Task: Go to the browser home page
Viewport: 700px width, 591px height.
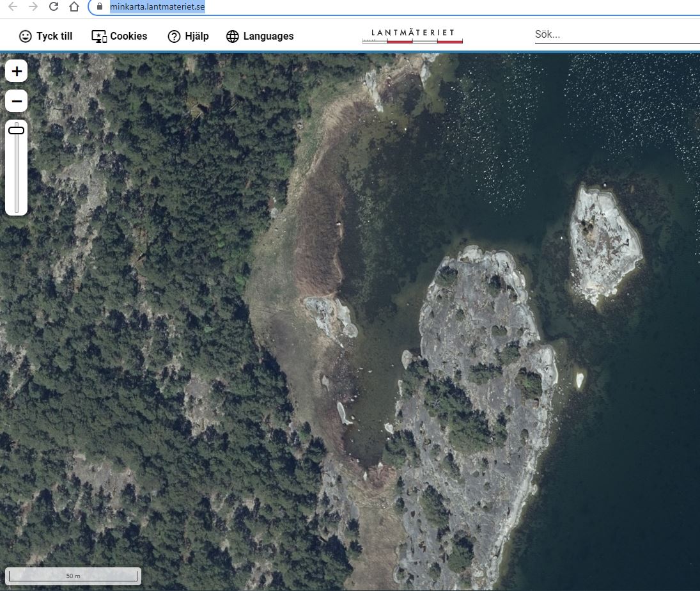Action: click(74, 6)
